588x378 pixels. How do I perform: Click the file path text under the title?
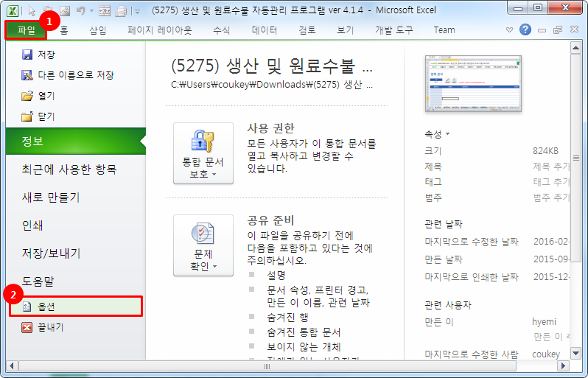pyautogui.click(x=272, y=85)
